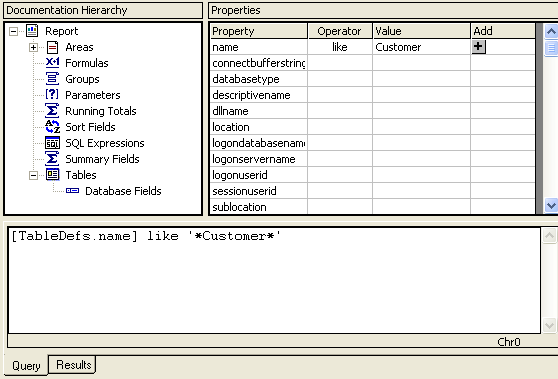Select Summary Fields in the hierarchy
Viewport: 558px width, 379px height.
(x=102, y=159)
